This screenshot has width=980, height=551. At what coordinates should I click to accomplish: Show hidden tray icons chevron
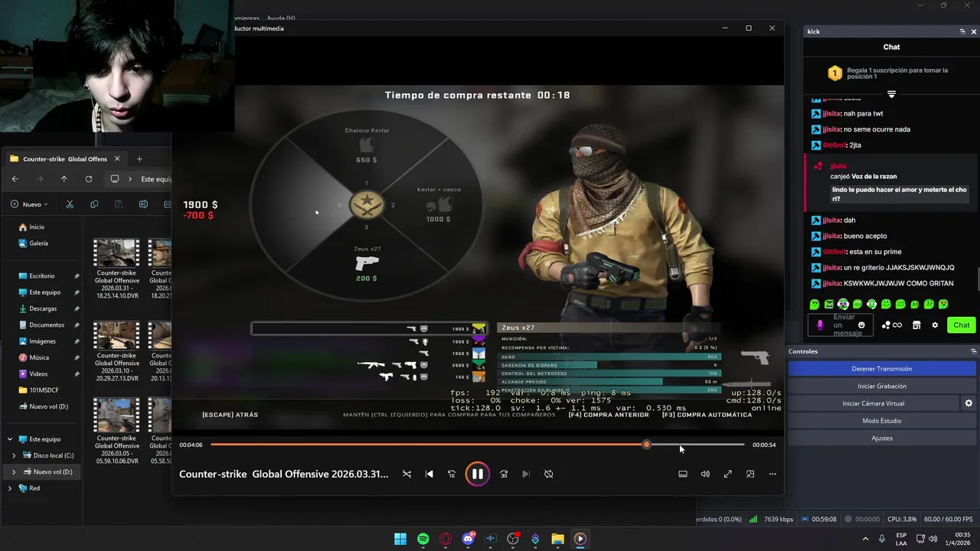(x=865, y=539)
